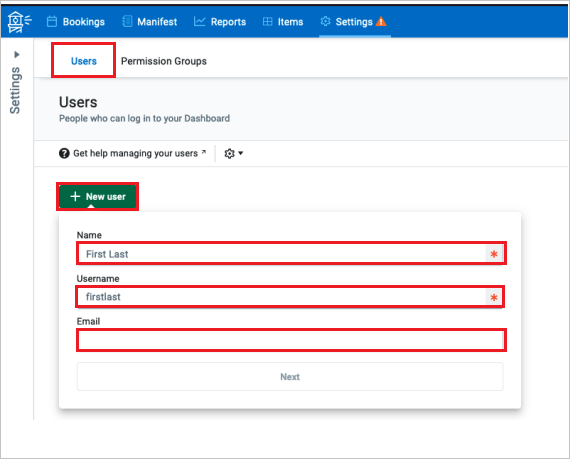The height and width of the screenshot is (459, 570).
Task: Click the plus icon on New user
Action: (x=75, y=196)
